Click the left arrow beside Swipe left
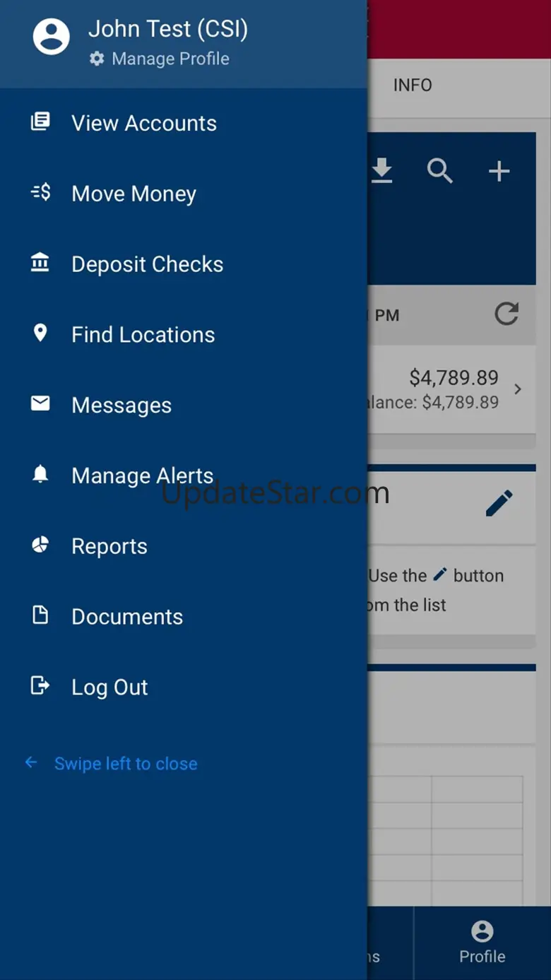This screenshot has width=551, height=980. [31, 762]
